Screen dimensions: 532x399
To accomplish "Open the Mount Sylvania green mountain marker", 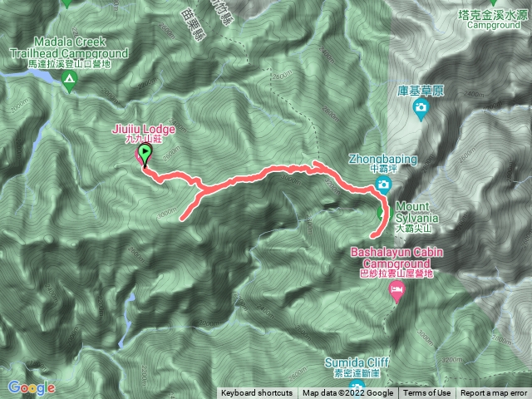I will tap(383, 214).
